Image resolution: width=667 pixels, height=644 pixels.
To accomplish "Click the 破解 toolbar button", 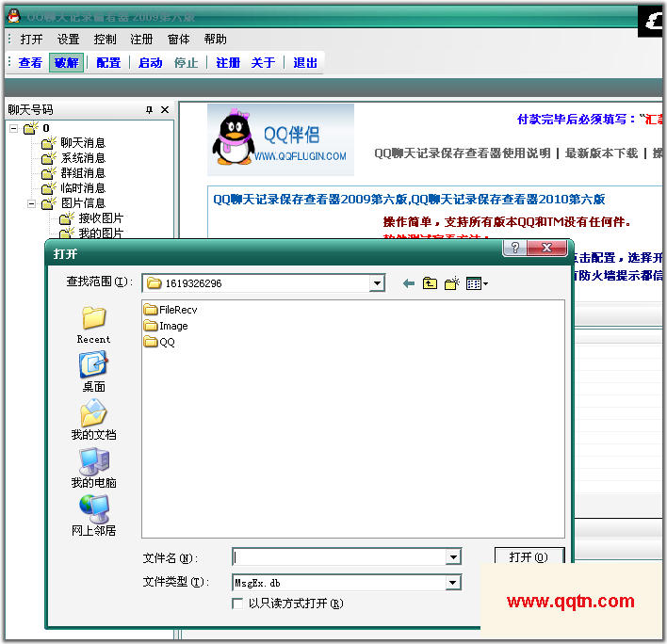I will point(66,63).
